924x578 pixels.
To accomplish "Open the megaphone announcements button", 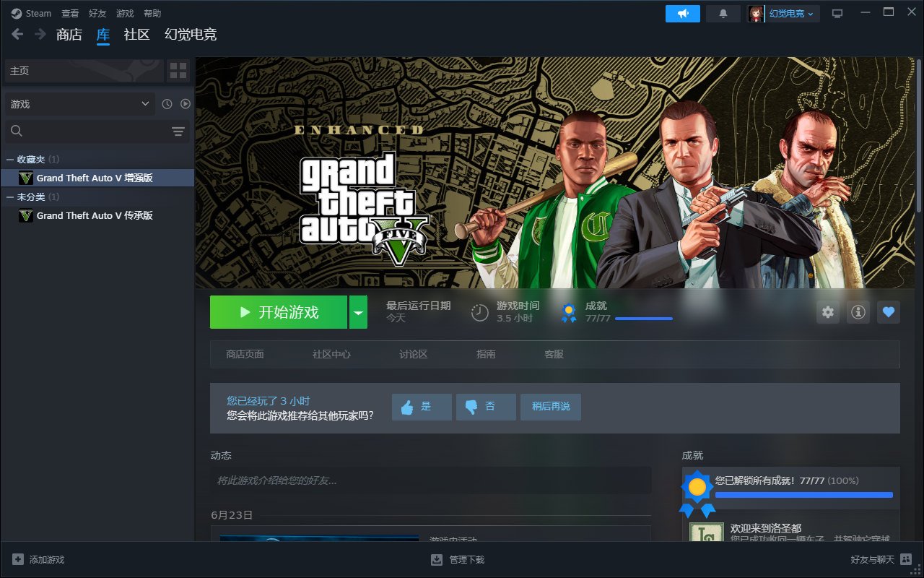I will click(683, 14).
